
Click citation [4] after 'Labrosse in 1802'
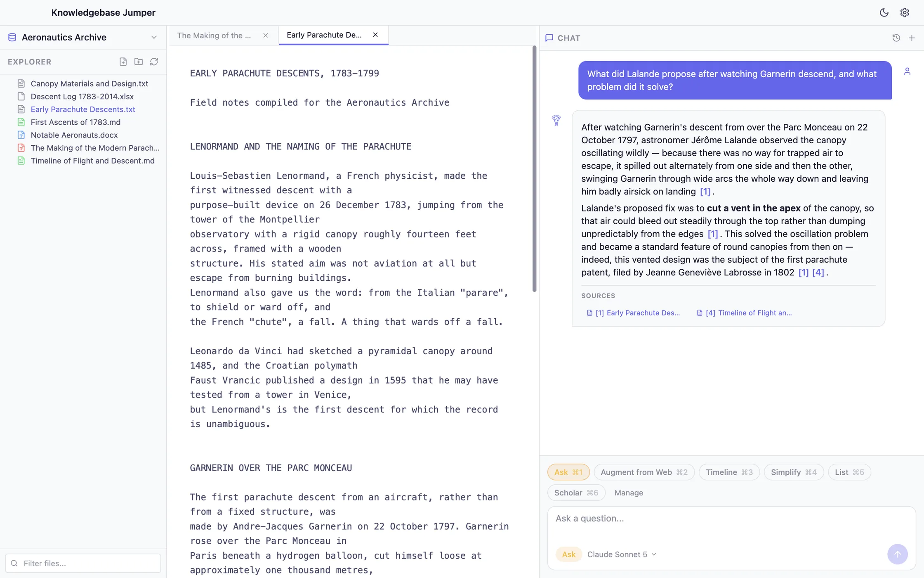click(x=818, y=272)
